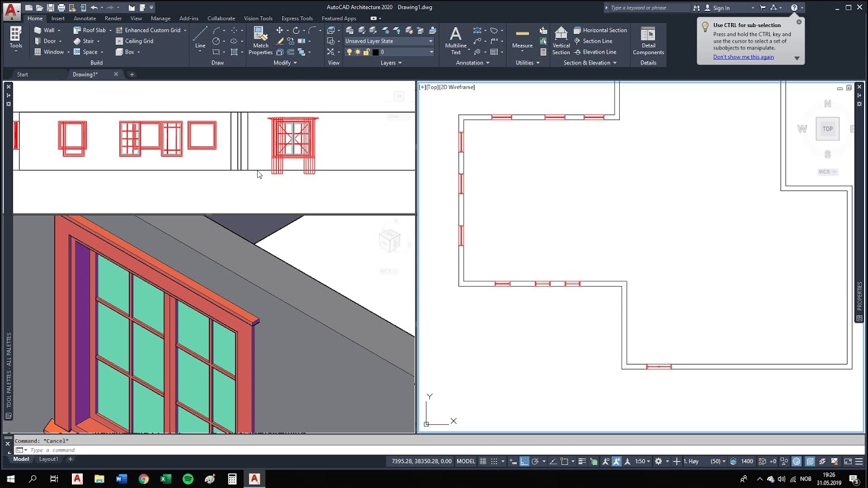Open the Annotate ribbon tab

85,18
